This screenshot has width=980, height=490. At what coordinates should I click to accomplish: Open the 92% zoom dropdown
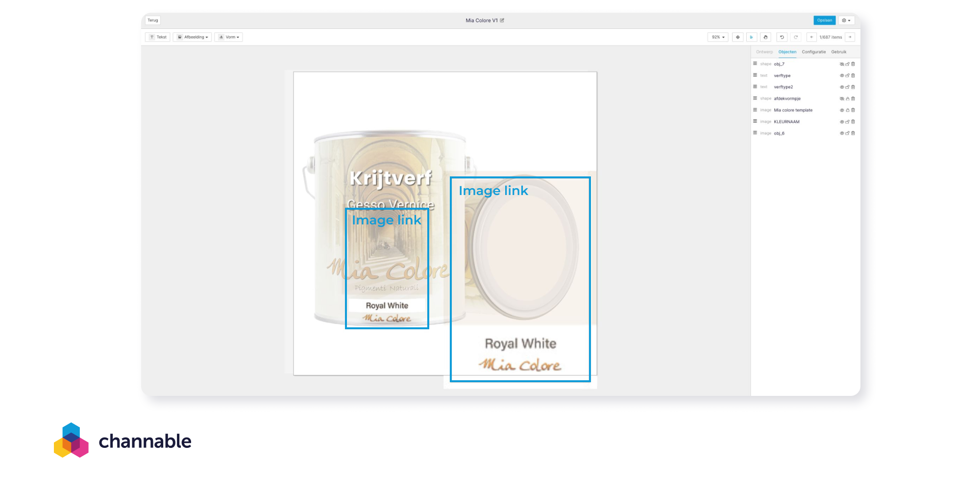pyautogui.click(x=718, y=37)
